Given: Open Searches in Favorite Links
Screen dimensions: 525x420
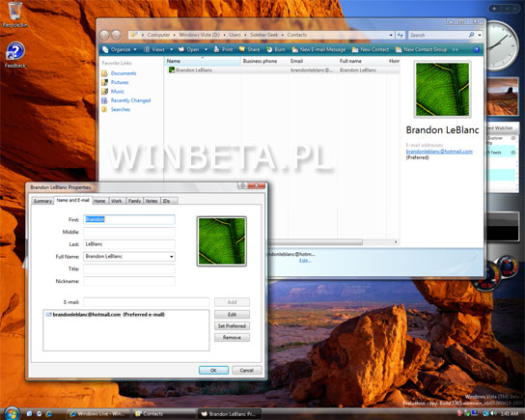Looking at the screenshot, I should pyautogui.click(x=121, y=109).
